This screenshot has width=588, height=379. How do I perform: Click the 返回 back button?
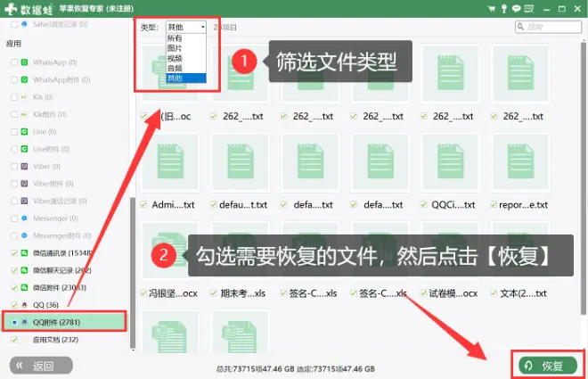(42, 366)
